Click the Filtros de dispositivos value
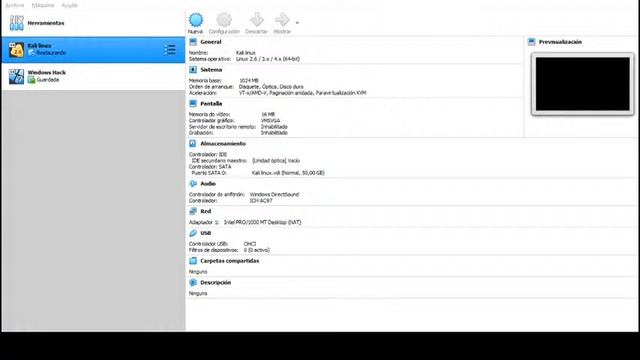The height and width of the screenshot is (360, 640). [x=257, y=250]
